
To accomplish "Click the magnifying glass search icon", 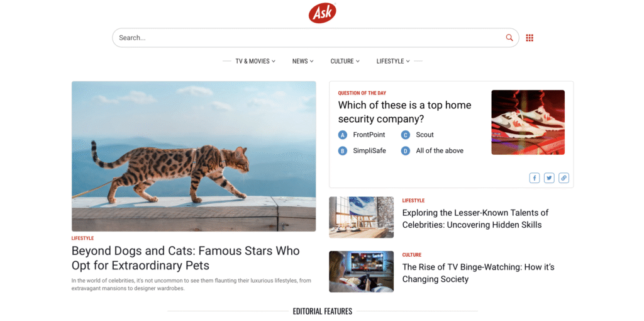I will [x=509, y=38].
